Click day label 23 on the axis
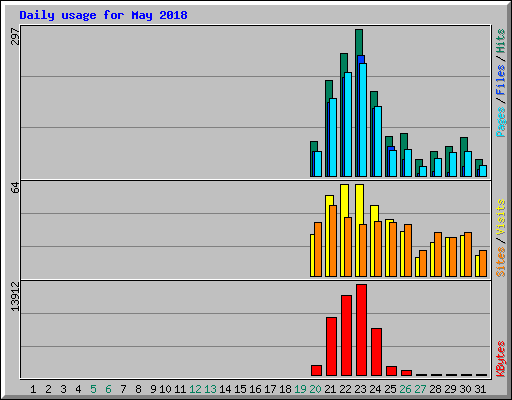 click(x=360, y=389)
